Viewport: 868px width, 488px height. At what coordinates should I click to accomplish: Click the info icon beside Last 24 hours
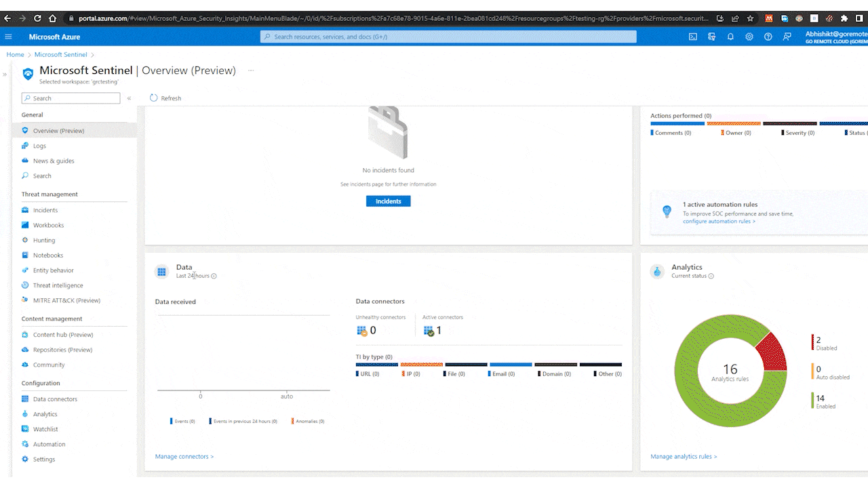pyautogui.click(x=214, y=276)
